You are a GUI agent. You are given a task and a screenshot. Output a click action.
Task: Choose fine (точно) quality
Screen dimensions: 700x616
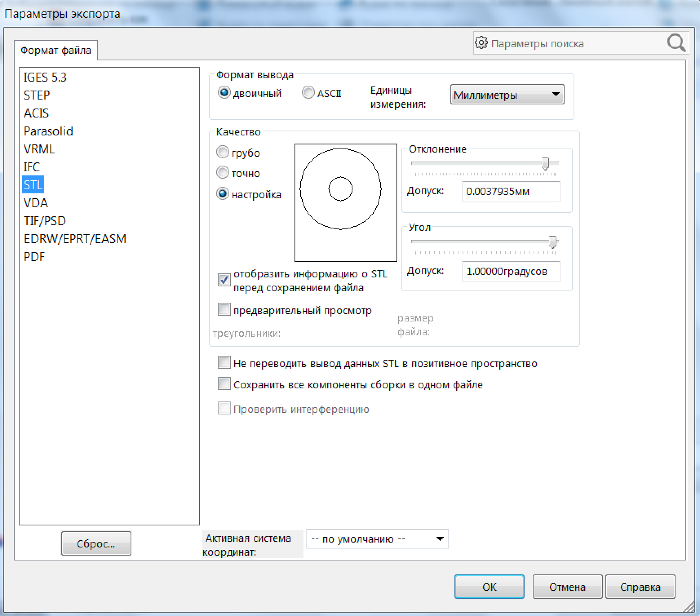tap(222, 173)
